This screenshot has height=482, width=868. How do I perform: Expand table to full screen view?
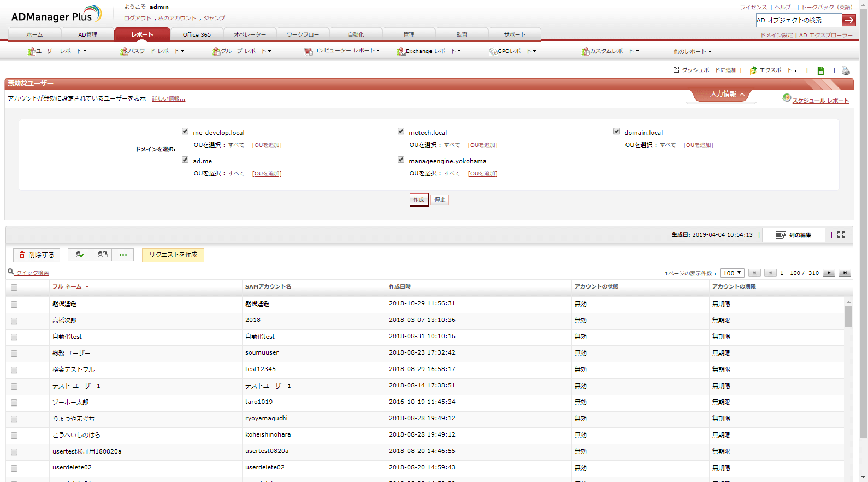pyautogui.click(x=841, y=234)
